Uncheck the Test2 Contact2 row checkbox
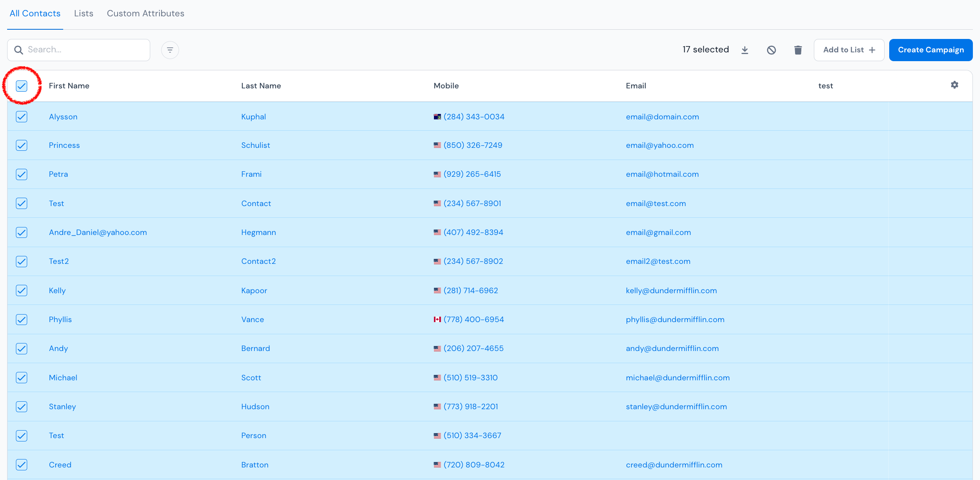Screen dimensions: 980x480 22,261
